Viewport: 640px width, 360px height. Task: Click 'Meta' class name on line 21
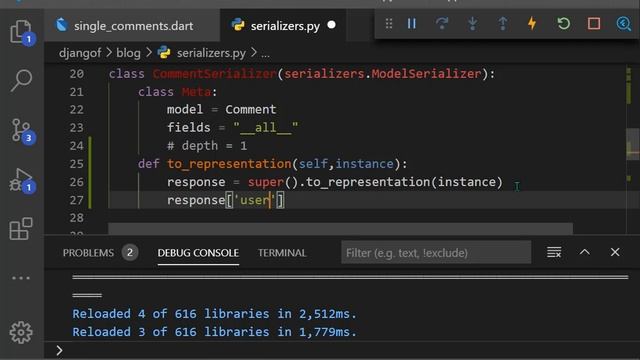tap(196, 92)
